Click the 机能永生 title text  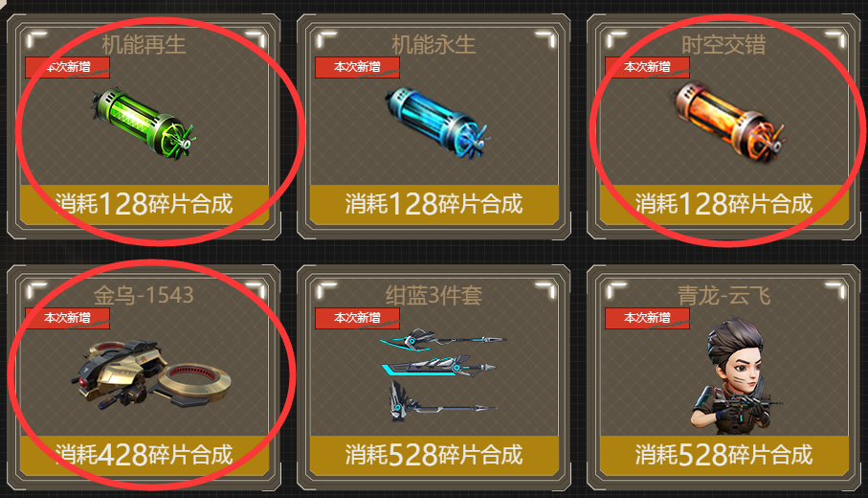tap(434, 45)
